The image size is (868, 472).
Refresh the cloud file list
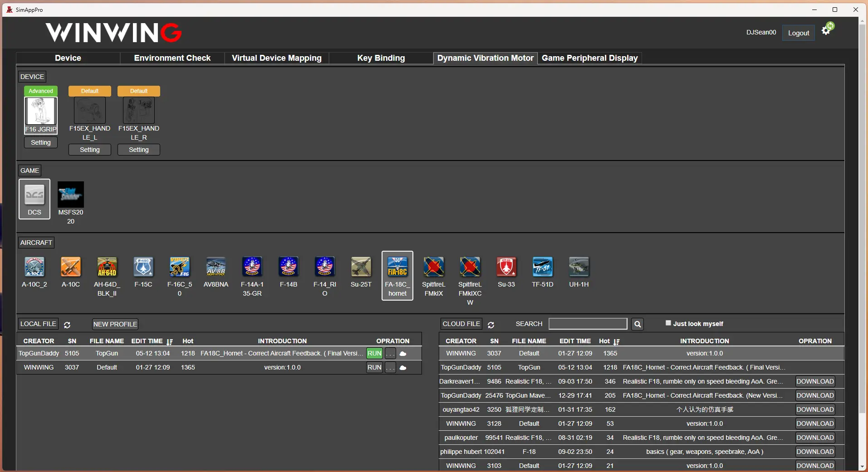point(491,325)
